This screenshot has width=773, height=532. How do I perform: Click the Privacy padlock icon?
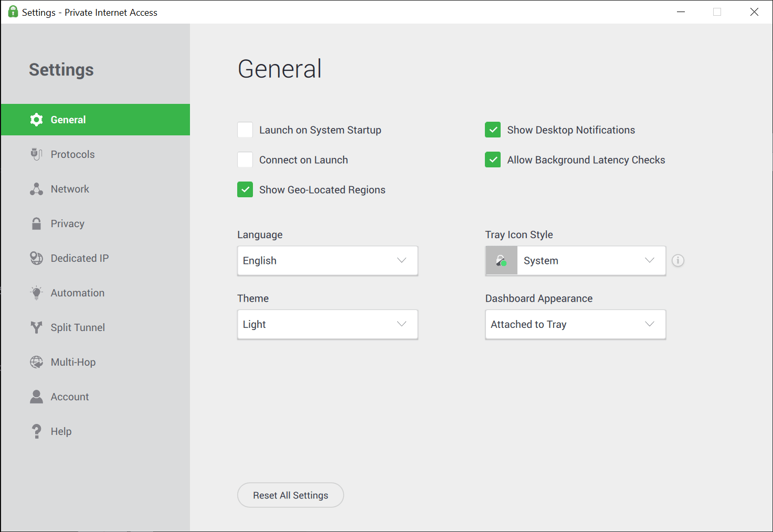click(36, 224)
